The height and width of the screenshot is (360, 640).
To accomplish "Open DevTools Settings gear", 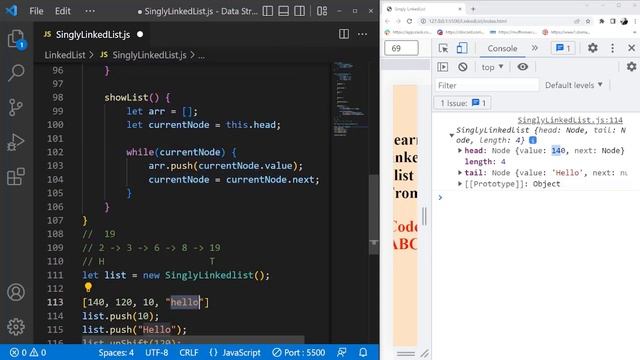I will pyautogui.click(x=593, y=48).
